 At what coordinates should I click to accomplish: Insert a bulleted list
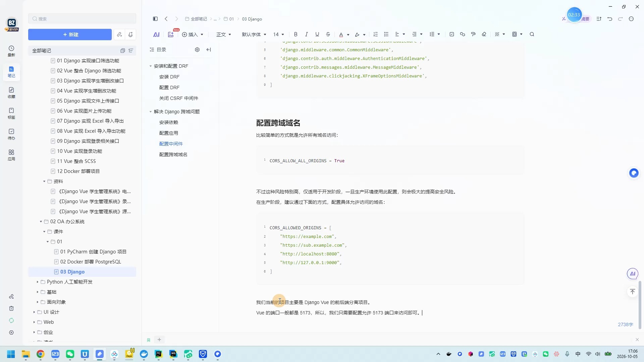pyautogui.click(x=386, y=34)
